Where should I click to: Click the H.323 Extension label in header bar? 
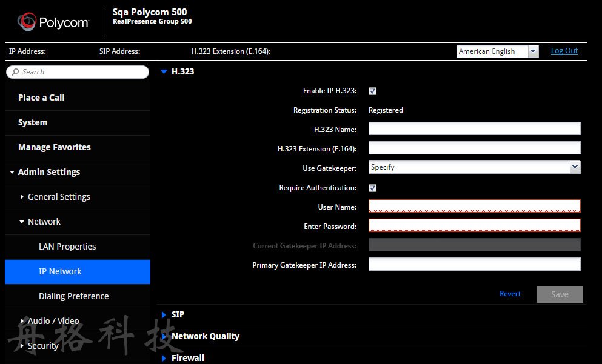[x=231, y=51]
